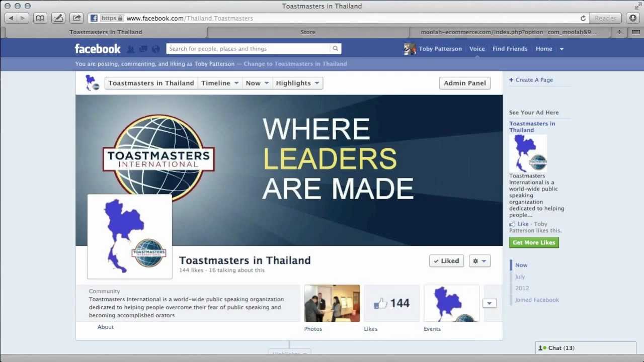Click the Photos label
Screen dimensions: 644x362
[x=313, y=329]
